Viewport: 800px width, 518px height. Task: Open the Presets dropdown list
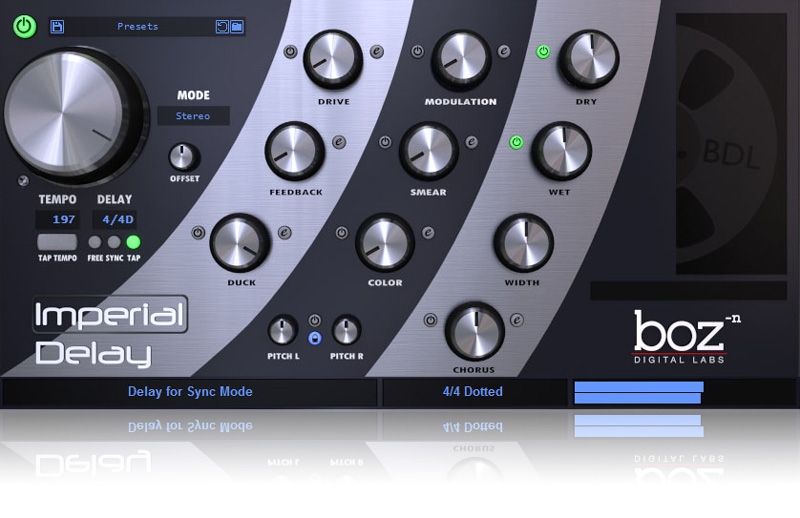click(137, 27)
